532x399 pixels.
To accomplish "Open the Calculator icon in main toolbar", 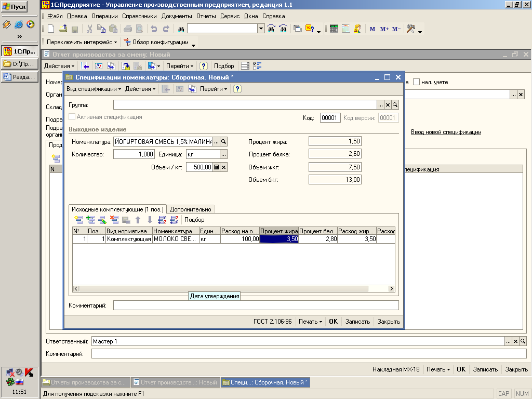I will [x=334, y=29].
